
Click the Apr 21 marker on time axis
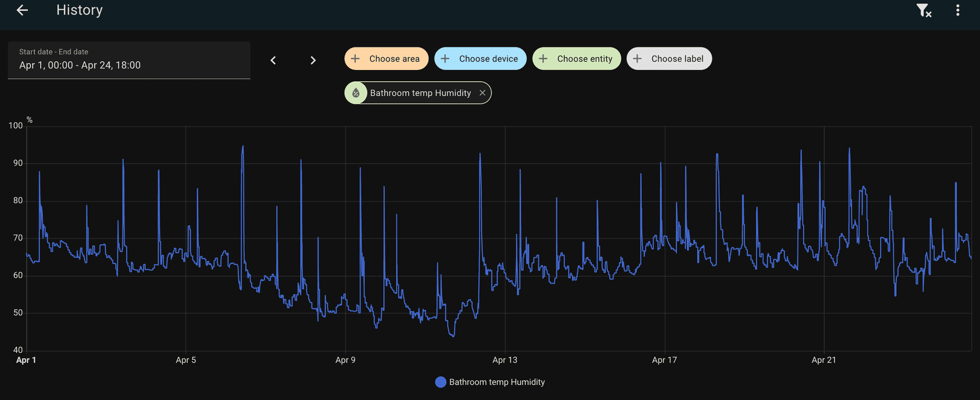click(x=824, y=360)
